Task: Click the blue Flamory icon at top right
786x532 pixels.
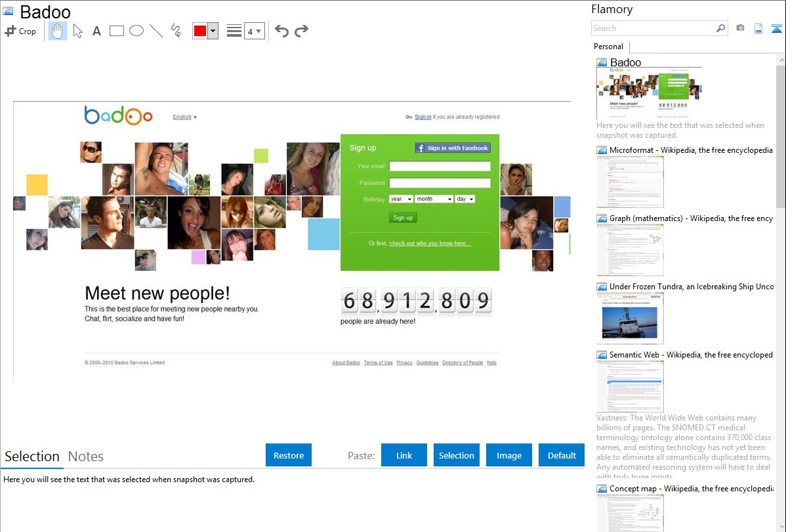Action: pos(776,28)
